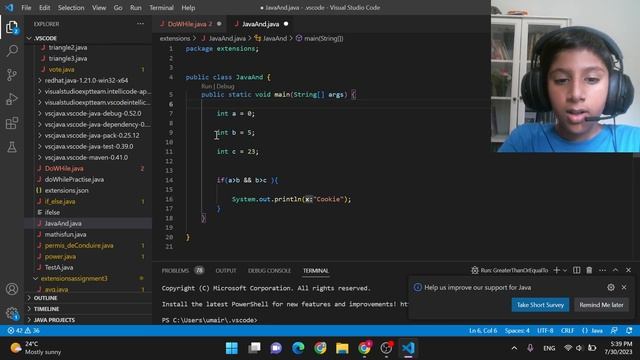640x360 pixels.
Task: Open Task View from taskbar
Action: click(x=254, y=348)
